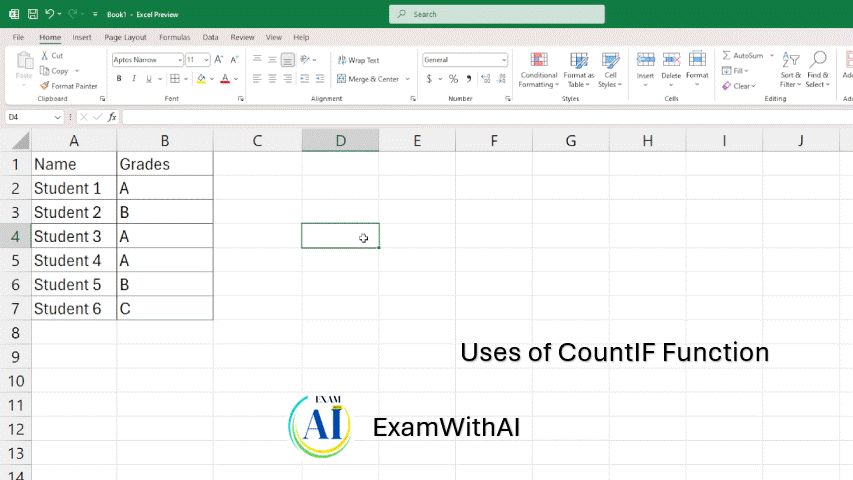Click the Insert cells icon

pyautogui.click(x=646, y=60)
